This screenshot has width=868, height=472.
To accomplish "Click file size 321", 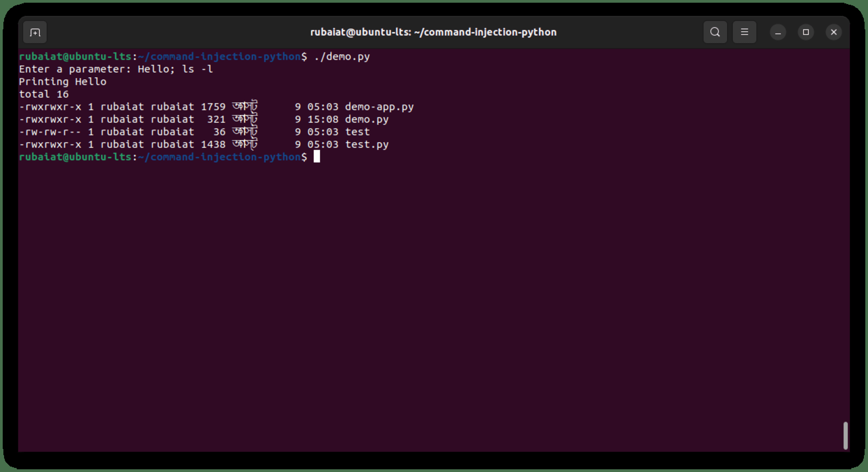I will click(216, 119).
